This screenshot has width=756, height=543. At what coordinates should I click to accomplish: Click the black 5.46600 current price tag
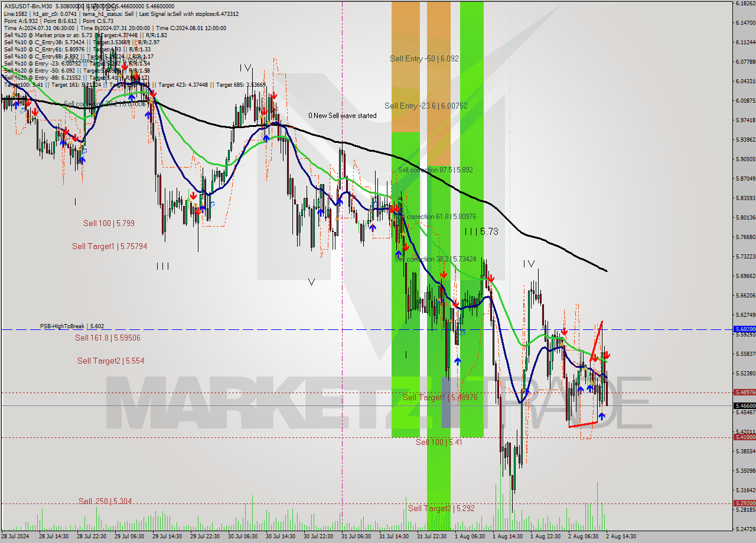(744, 405)
